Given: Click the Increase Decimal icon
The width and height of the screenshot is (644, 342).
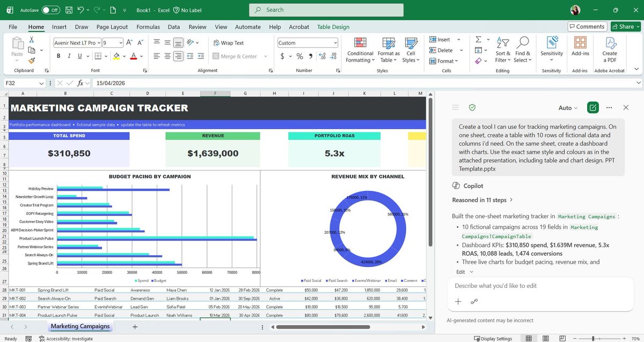Looking at the screenshot, I should [322, 56].
